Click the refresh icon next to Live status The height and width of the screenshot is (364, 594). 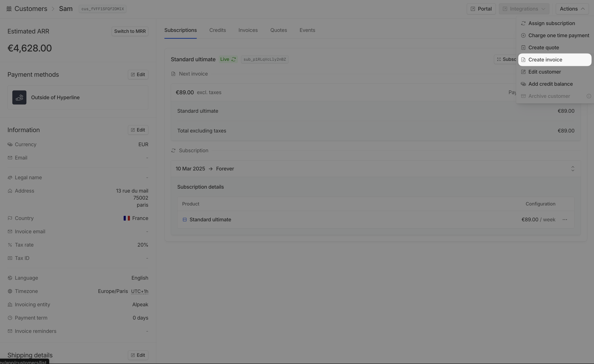(234, 59)
